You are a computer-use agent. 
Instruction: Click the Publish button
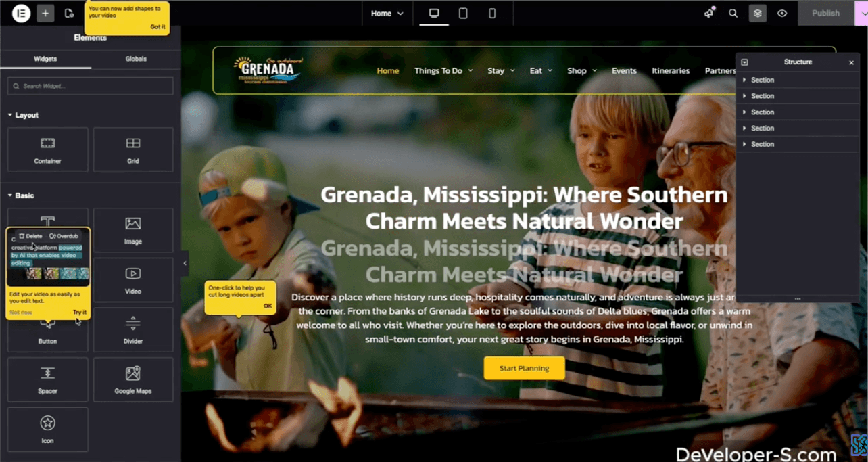point(825,13)
